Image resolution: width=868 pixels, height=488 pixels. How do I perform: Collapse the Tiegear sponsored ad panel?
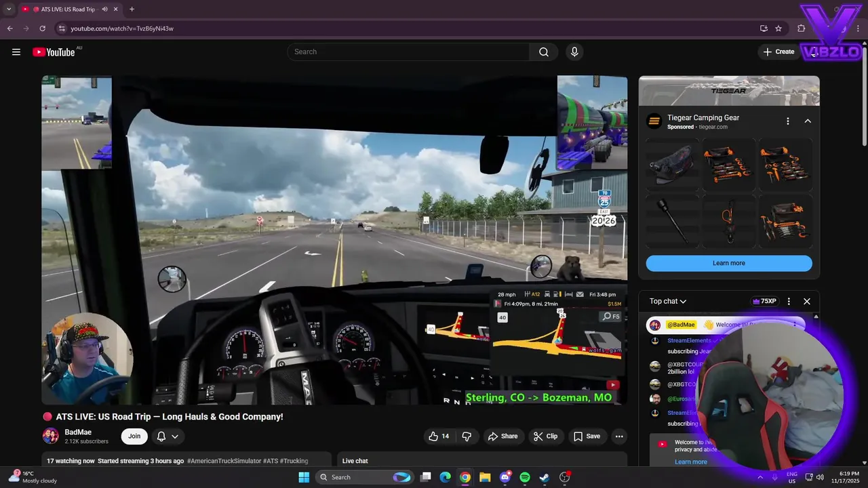(808, 121)
